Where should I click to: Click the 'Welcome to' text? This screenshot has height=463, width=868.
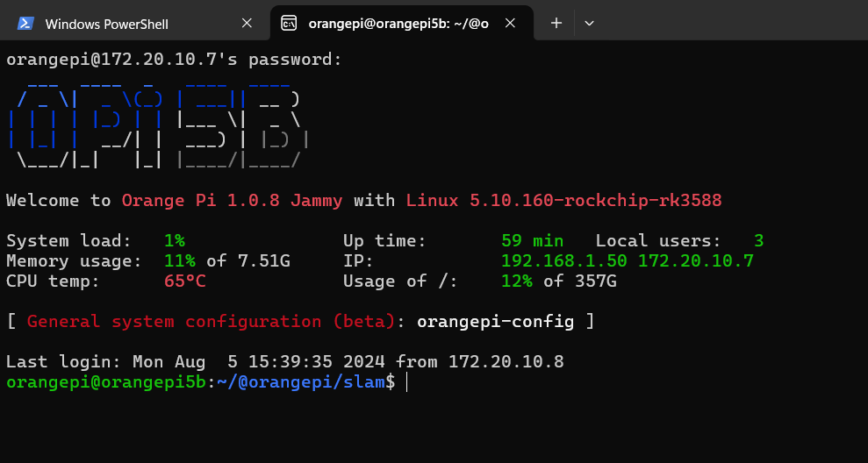59,200
